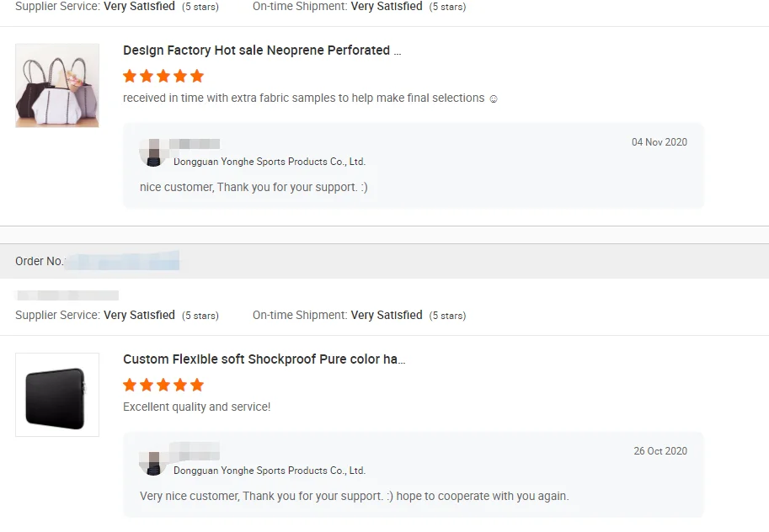Click the smiley emoji ending the fabric samples review
The image size is (769, 532).
click(494, 98)
